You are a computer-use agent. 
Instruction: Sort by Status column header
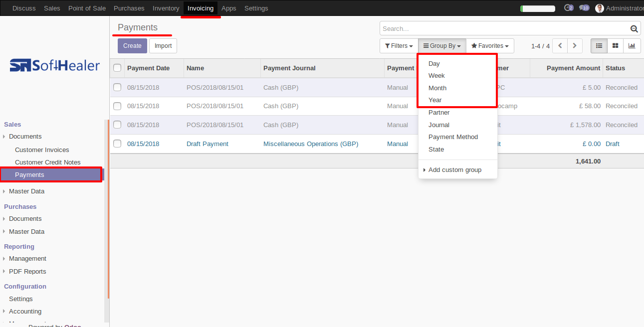click(x=615, y=68)
